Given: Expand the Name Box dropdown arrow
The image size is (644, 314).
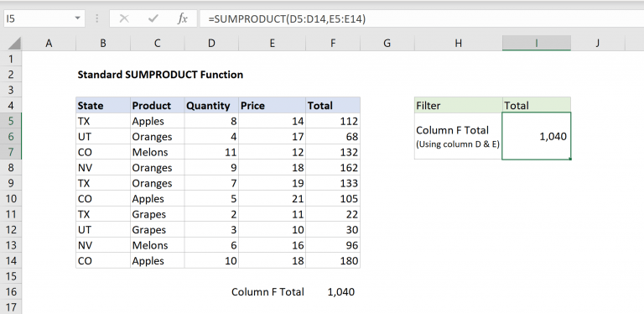Looking at the screenshot, I should pyautogui.click(x=77, y=18).
